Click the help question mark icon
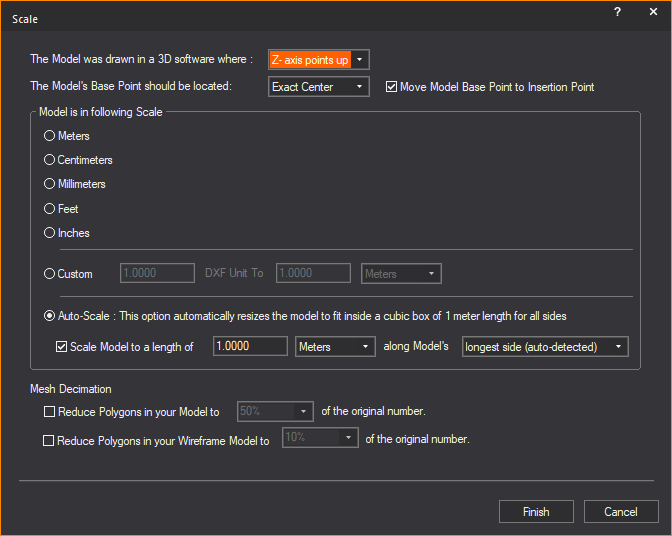This screenshot has width=672, height=536. pos(617,11)
